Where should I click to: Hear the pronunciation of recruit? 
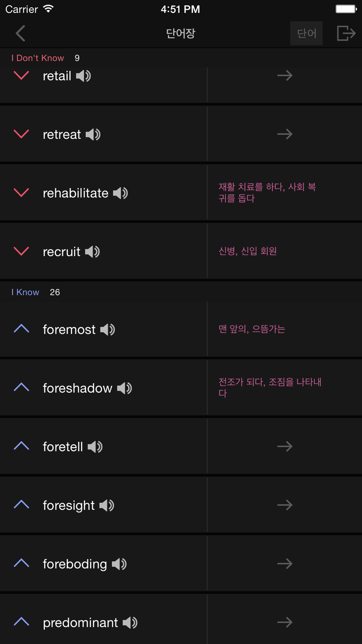92,252
